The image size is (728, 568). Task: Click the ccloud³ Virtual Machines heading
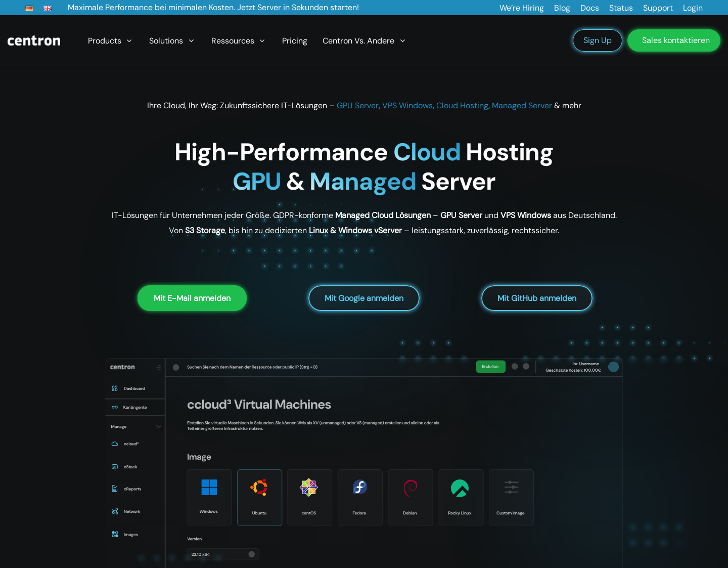click(259, 405)
